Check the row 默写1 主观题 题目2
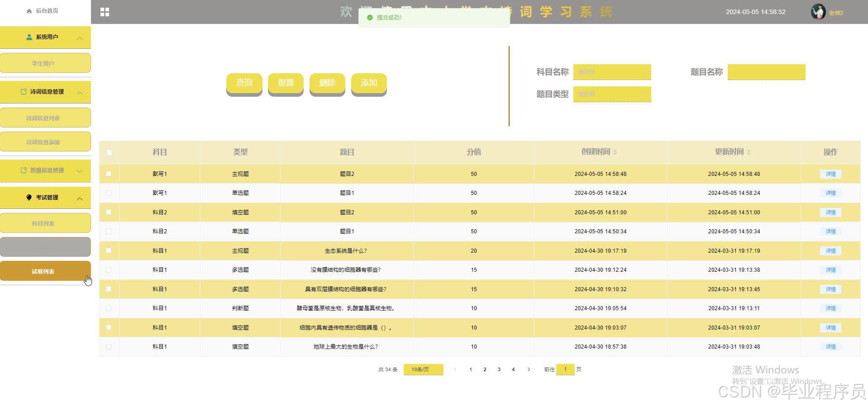Image resolution: width=868 pixels, height=406 pixels. click(109, 174)
